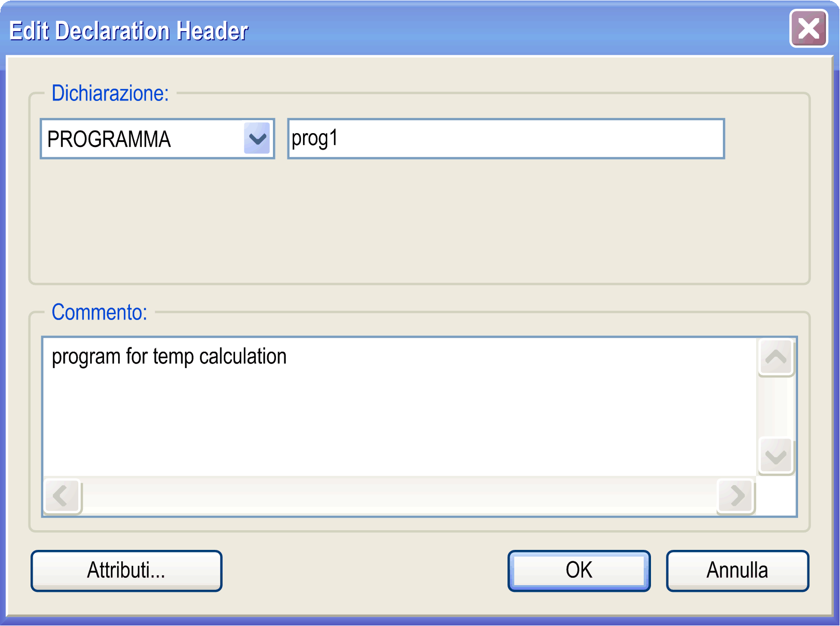Click the horizontal scrollbar track in comment box

point(399,496)
